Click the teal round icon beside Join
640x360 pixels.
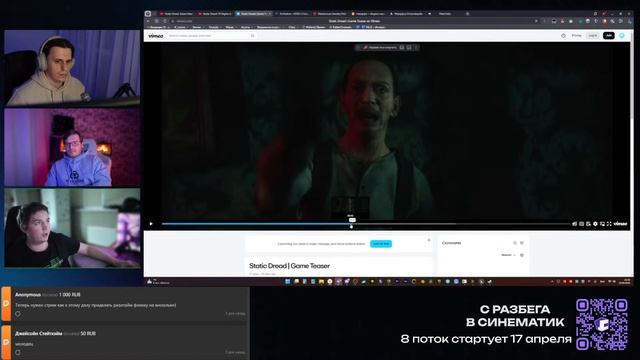coord(622,36)
